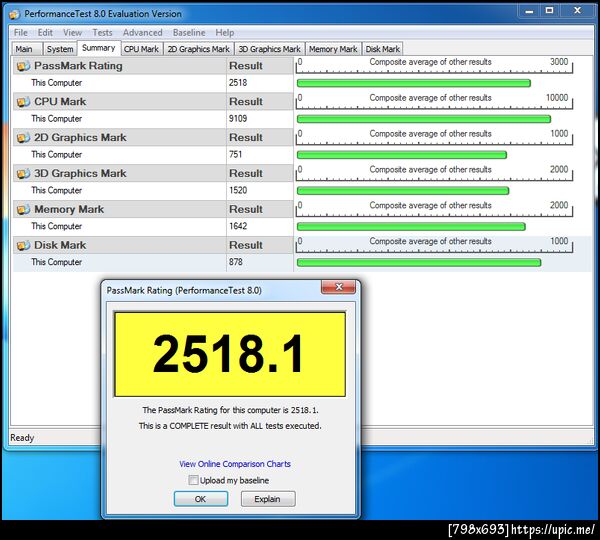Click the PassMark Rating row icon
Image resolution: width=600 pixels, height=540 pixels.
click(x=23, y=66)
